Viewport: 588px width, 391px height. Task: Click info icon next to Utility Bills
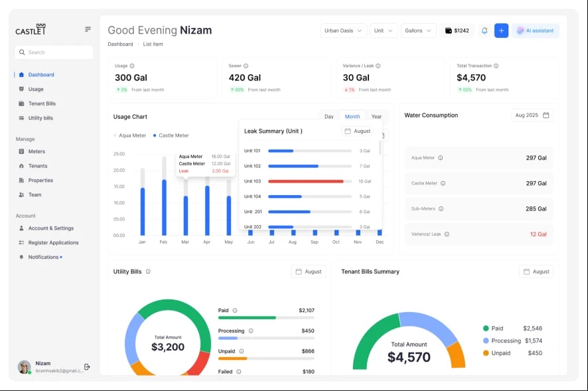148,272
